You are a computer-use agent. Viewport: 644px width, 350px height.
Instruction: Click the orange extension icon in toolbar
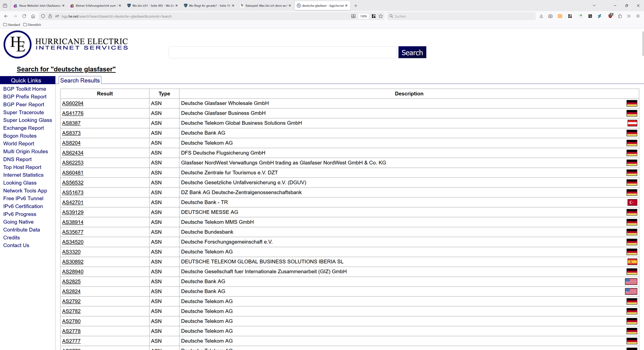560,16
